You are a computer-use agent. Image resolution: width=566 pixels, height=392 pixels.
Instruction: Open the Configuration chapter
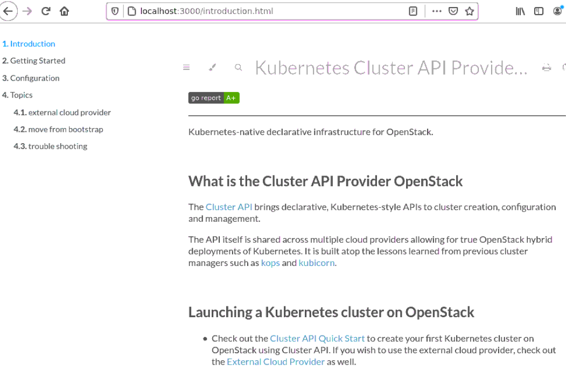31,78
